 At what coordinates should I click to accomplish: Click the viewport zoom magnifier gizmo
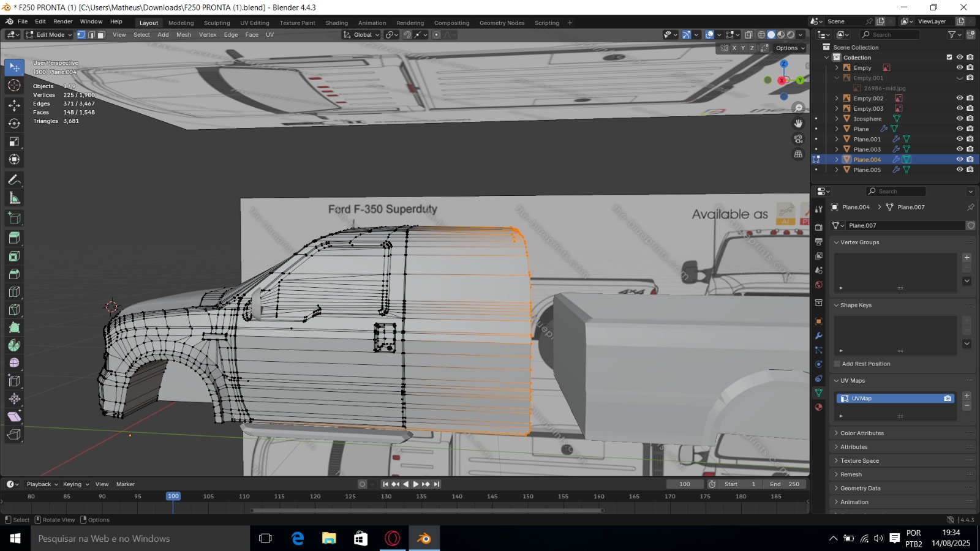(798, 108)
